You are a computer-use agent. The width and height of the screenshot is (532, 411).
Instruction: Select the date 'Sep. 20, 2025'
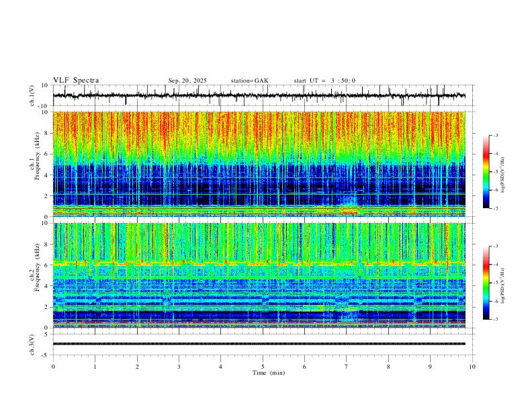point(187,81)
